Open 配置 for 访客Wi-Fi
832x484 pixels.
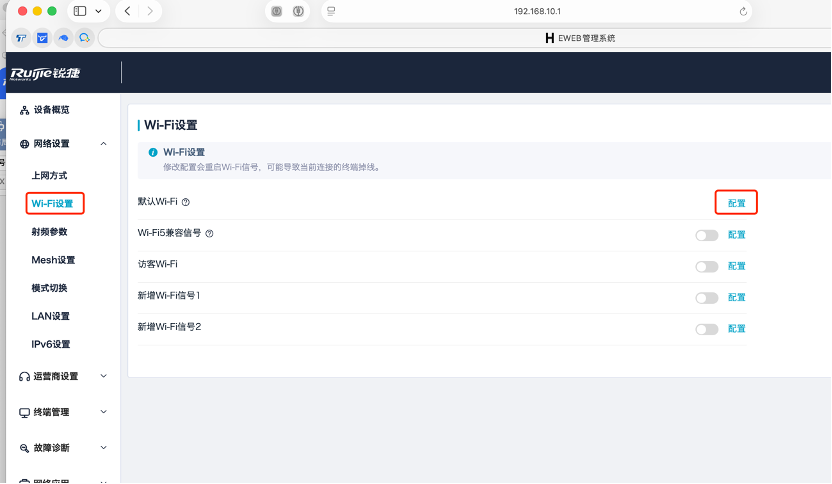[x=736, y=266]
